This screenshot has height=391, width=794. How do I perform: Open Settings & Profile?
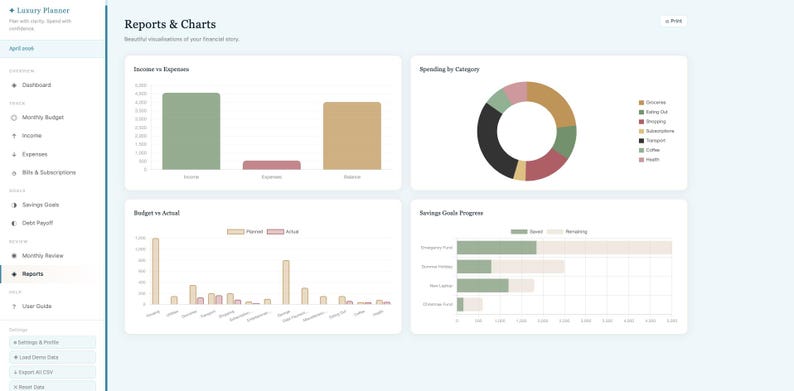(52, 342)
